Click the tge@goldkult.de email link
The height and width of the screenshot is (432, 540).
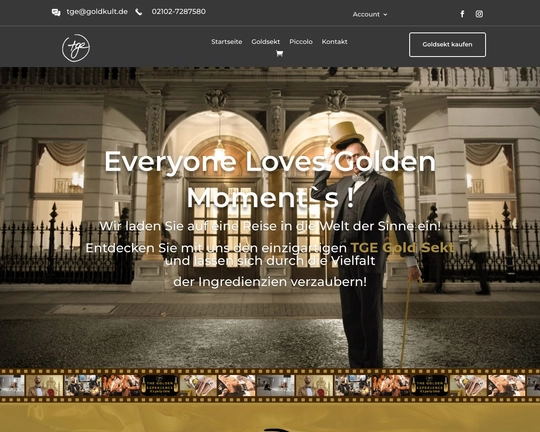(97, 12)
